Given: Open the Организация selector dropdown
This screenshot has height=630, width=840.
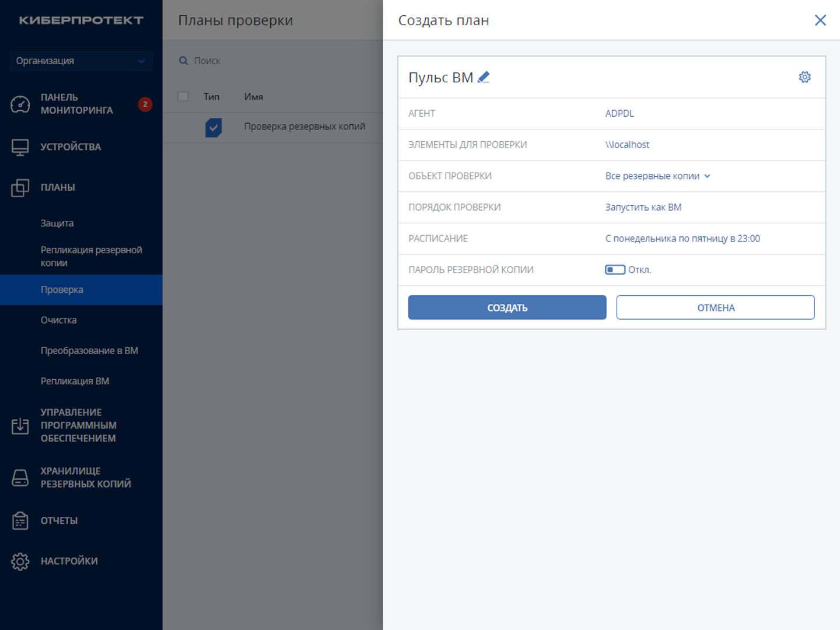Looking at the screenshot, I should [80, 61].
